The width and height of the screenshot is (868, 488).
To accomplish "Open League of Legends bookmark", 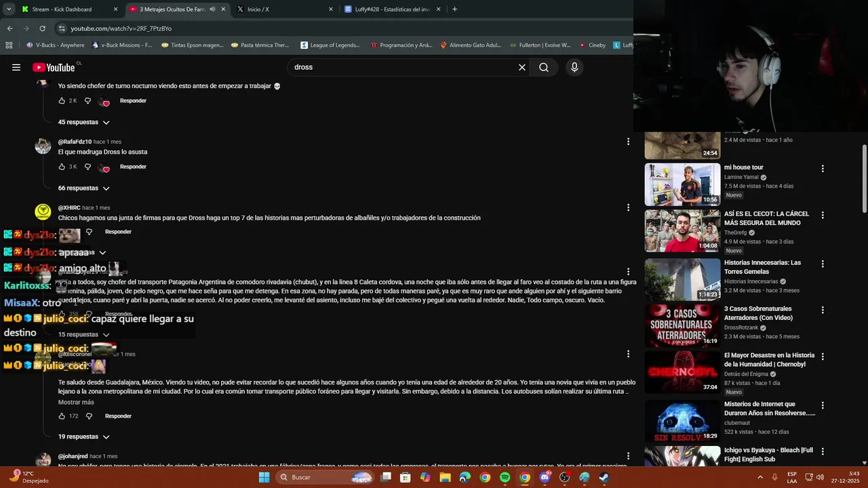I will 330,45.
